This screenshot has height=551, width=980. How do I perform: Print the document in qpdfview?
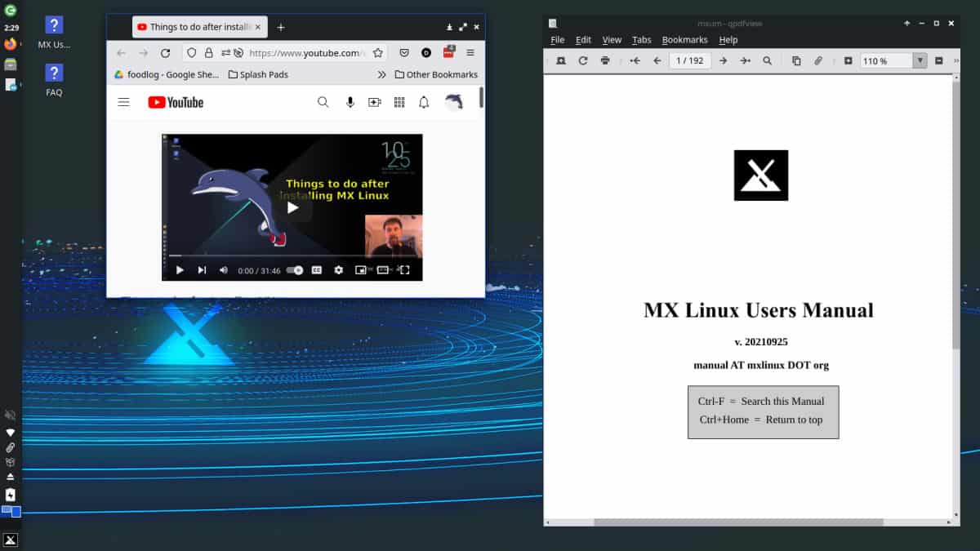pos(604,60)
